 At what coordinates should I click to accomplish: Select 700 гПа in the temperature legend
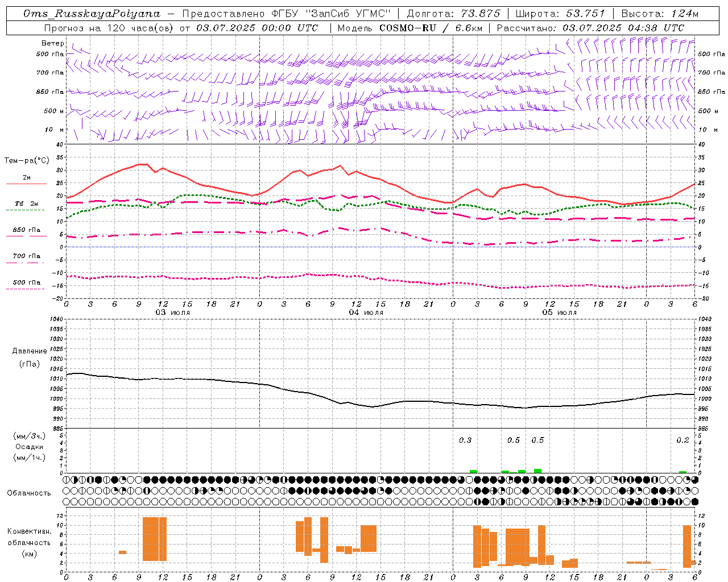tap(26, 256)
